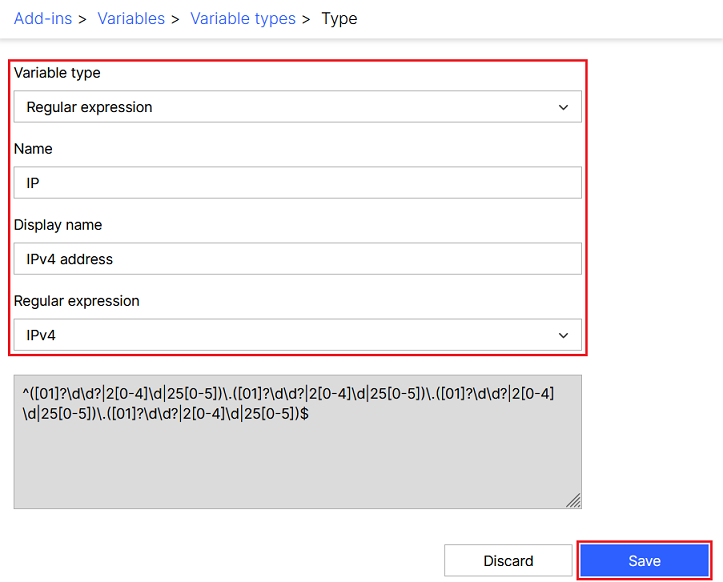723x582 pixels.
Task: Click the Display name field with IPv4 address
Action: tap(297, 259)
